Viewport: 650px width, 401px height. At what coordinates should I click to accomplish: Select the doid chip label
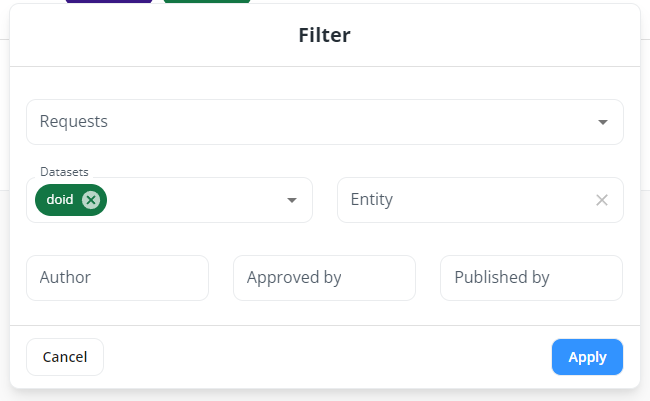60,200
